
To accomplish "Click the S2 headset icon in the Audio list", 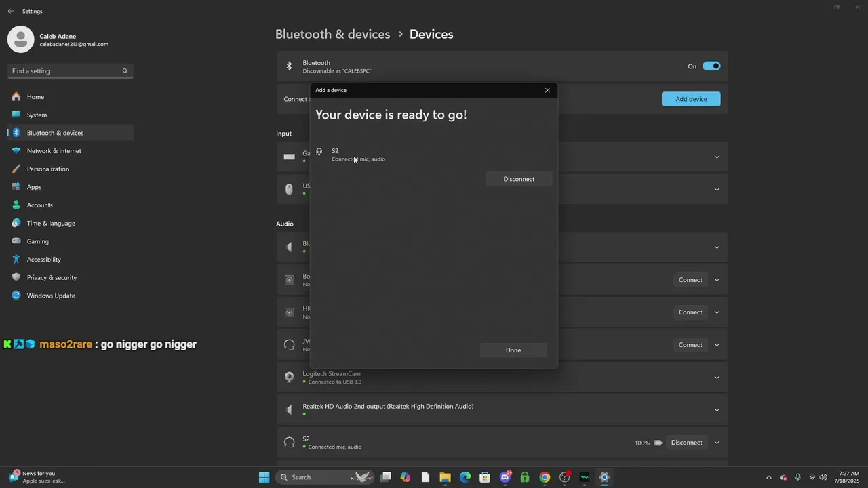I will click(290, 443).
